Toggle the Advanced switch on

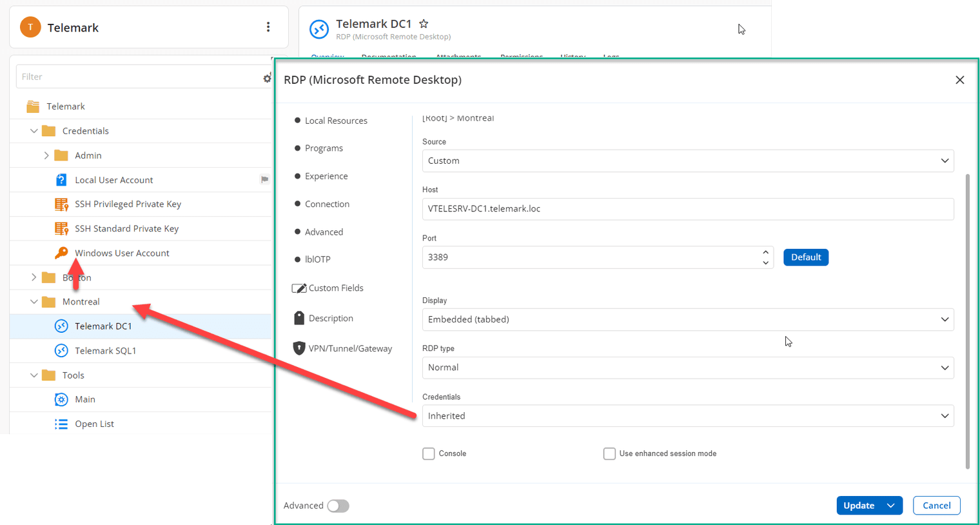(338, 506)
